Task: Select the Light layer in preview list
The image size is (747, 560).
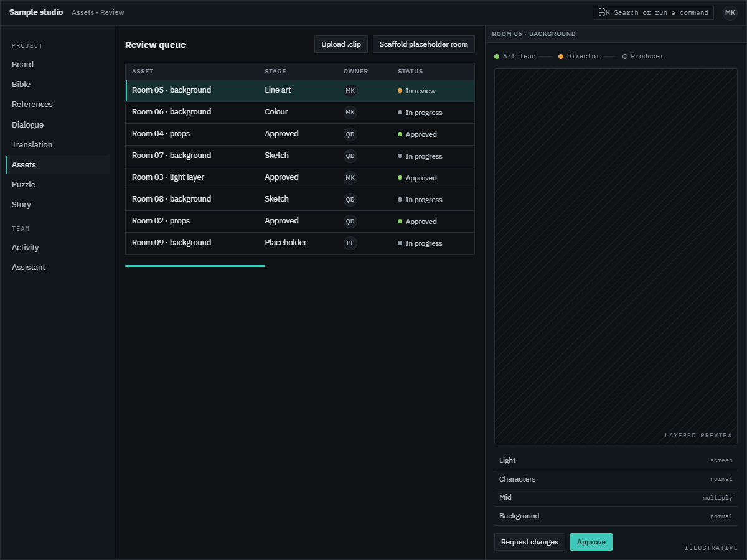Action: pos(616,460)
